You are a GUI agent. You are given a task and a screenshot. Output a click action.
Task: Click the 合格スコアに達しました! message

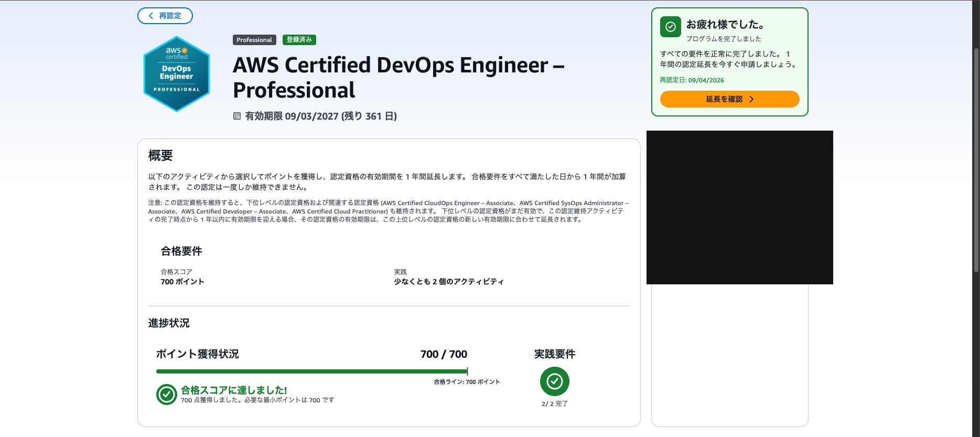234,390
